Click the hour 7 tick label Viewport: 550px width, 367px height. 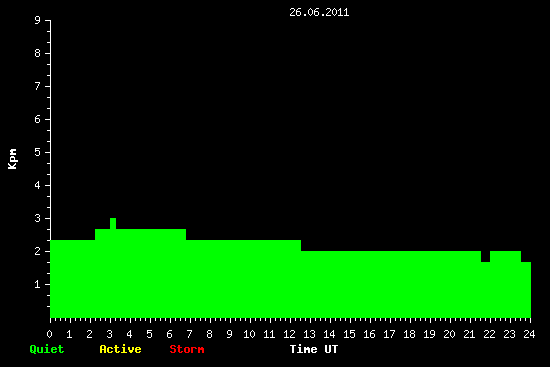(189, 334)
